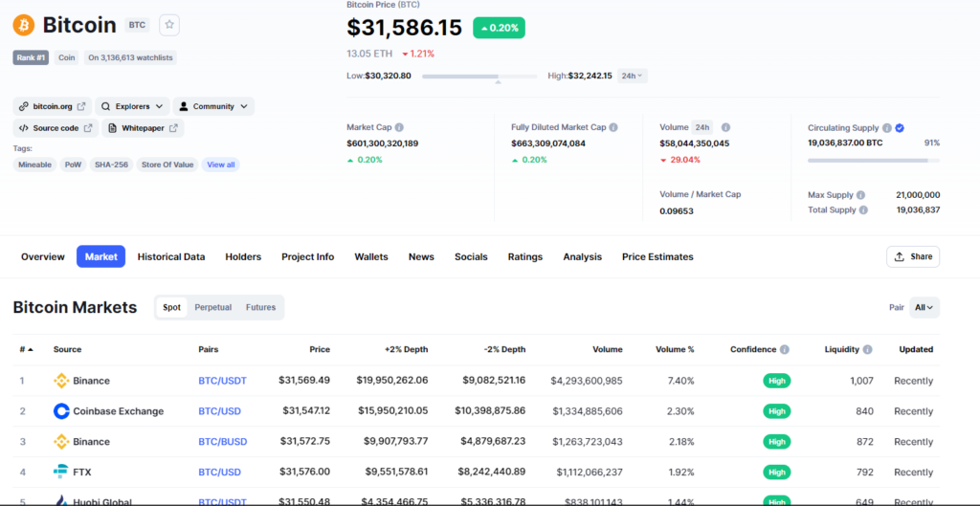This screenshot has height=506, width=980.
Task: Click the Rank #1 badge
Action: pyautogui.click(x=31, y=57)
